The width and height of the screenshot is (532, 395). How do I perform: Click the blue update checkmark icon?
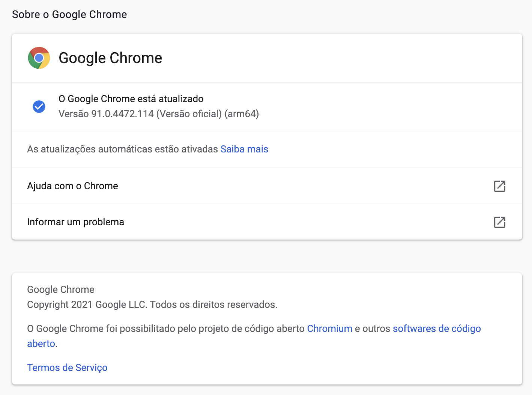click(39, 107)
